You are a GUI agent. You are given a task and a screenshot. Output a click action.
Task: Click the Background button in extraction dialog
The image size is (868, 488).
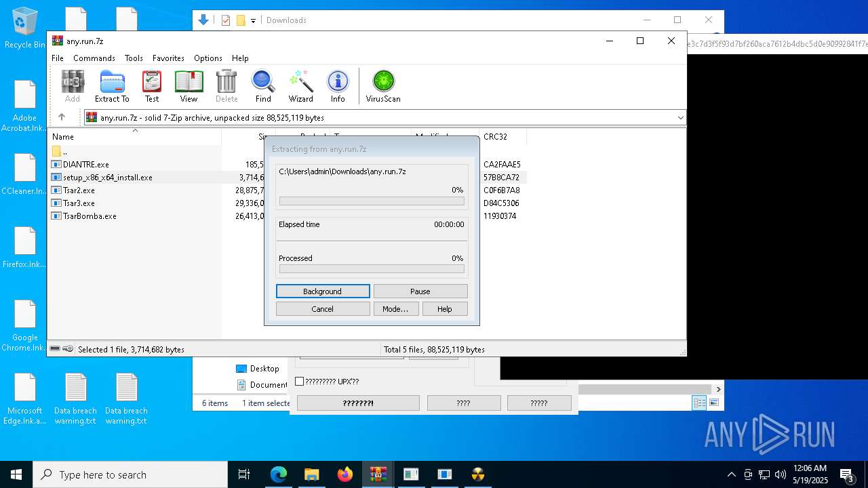coord(323,291)
